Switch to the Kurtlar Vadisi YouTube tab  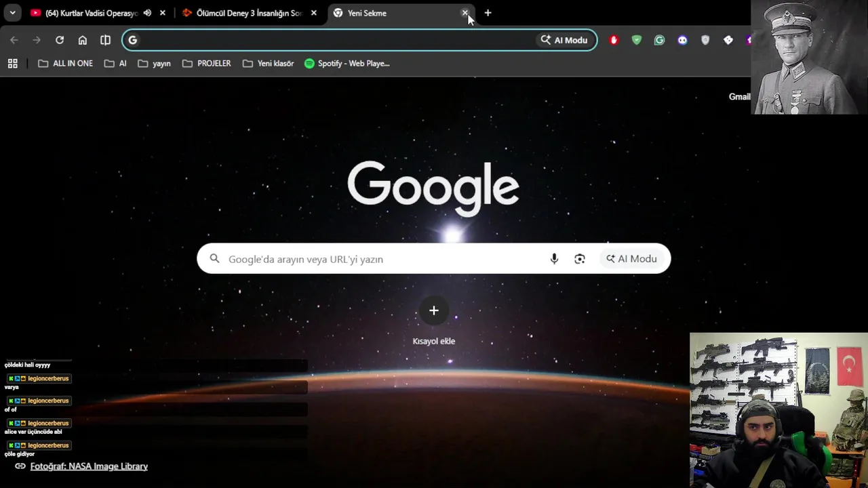(x=92, y=13)
